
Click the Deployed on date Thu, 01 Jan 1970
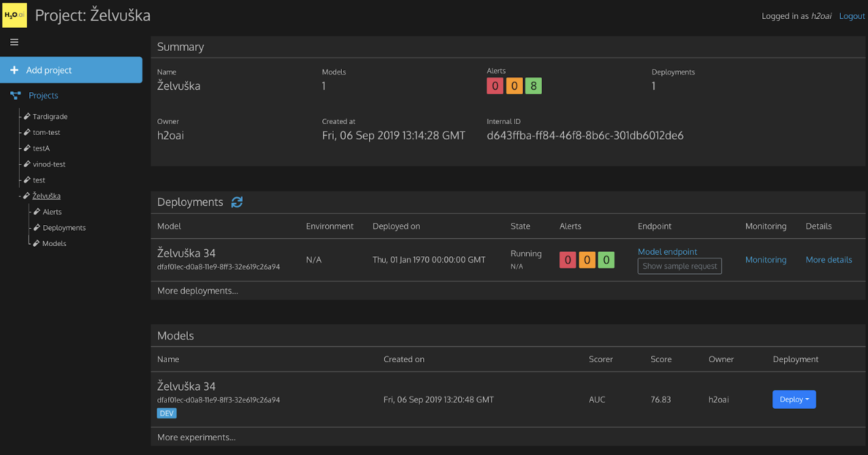point(429,260)
